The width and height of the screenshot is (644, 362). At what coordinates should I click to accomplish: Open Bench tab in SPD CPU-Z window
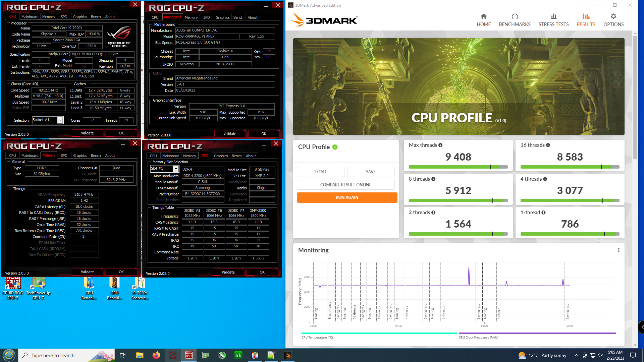[x=236, y=156]
